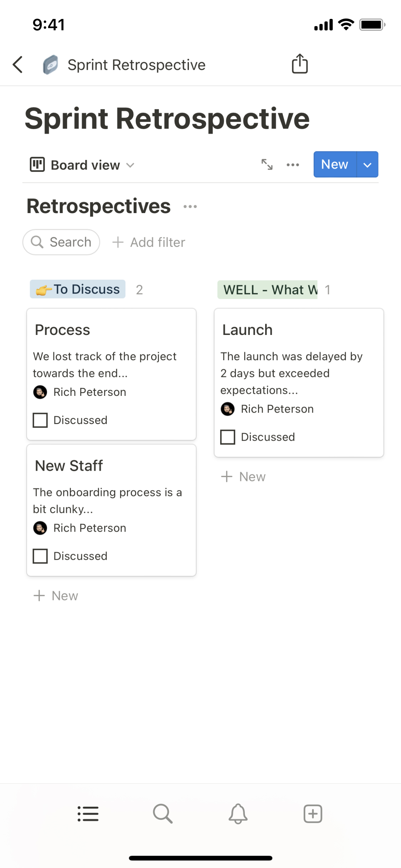Open notifications bell in bottom bar

point(238,814)
